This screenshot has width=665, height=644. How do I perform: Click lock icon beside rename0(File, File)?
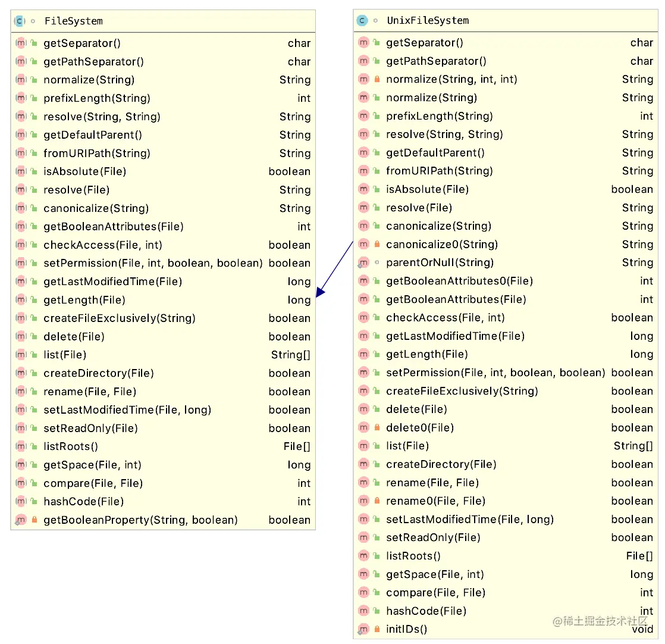click(377, 501)
